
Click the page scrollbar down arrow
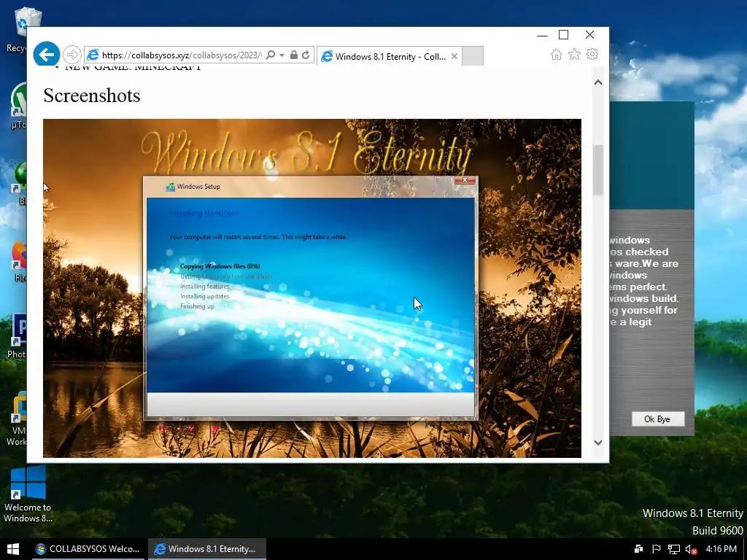click(x=598, y=443)
